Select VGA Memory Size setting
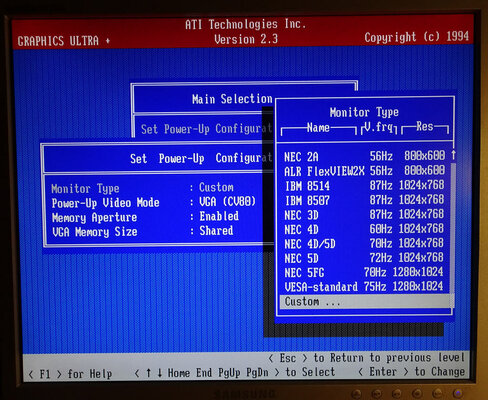 [x=142, y=231]
